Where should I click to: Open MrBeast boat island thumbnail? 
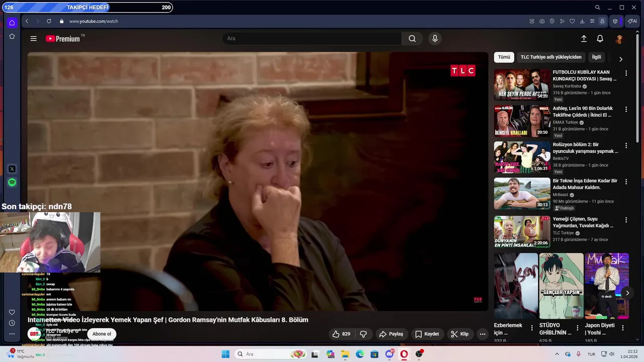522,194
